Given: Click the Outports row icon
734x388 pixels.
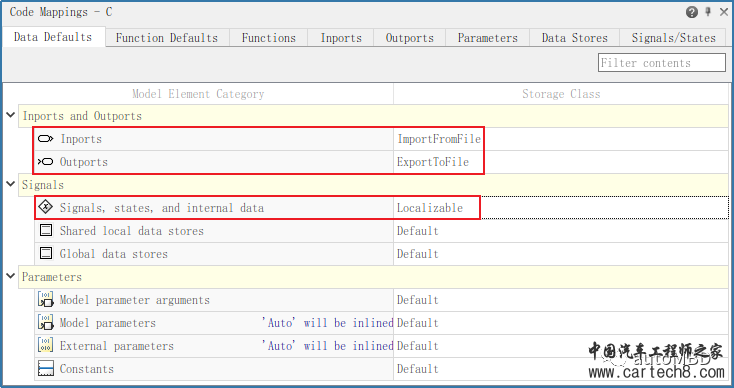Looking at the screenshot, I should (45, 162).
